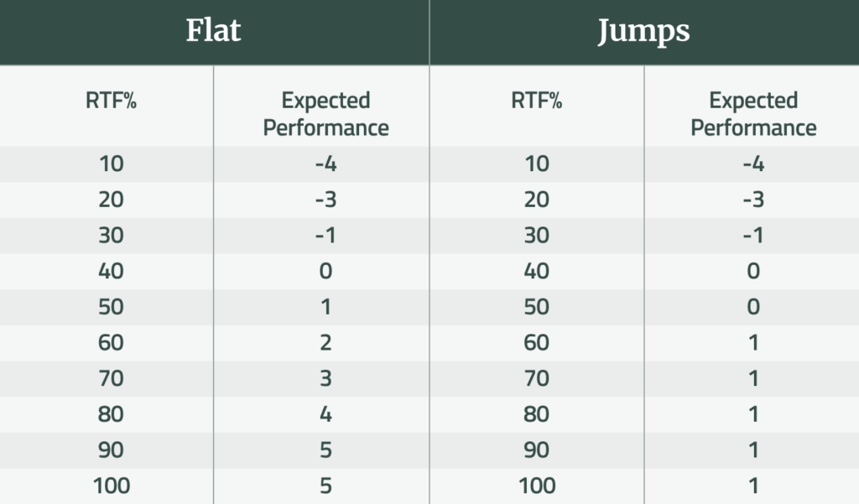The width and height of the screenshot is (859, 504).
Task: Click Jumps expected performance for RTF% 90
Action: coord(753,450)
